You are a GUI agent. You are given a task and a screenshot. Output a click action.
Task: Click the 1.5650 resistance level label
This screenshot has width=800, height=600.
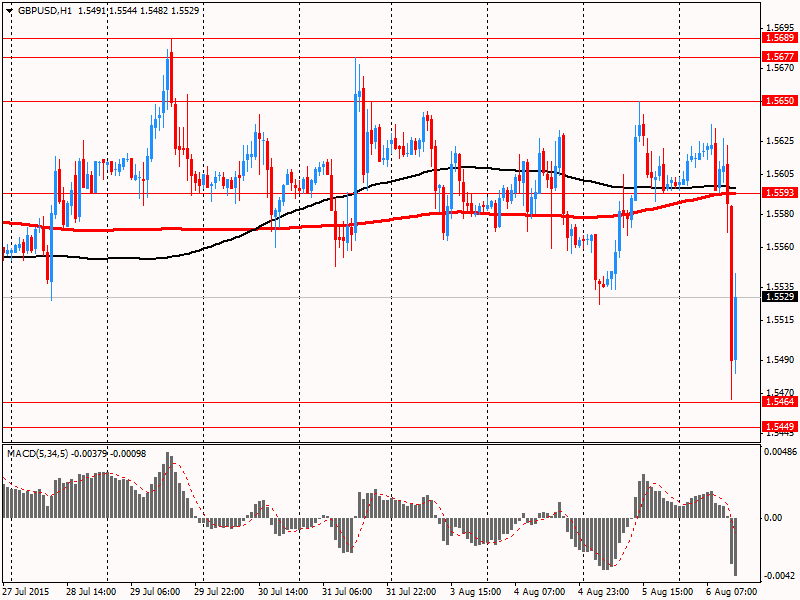click(779, 101)
